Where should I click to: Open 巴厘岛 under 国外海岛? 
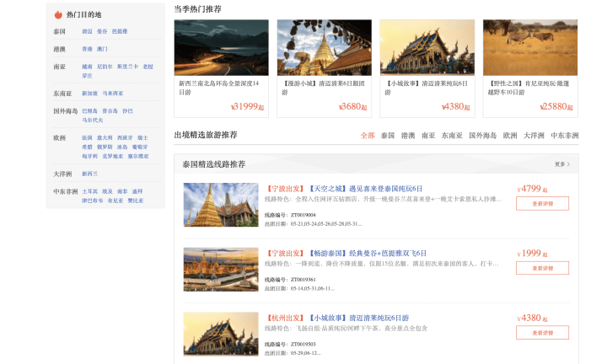tap(89, 110)
